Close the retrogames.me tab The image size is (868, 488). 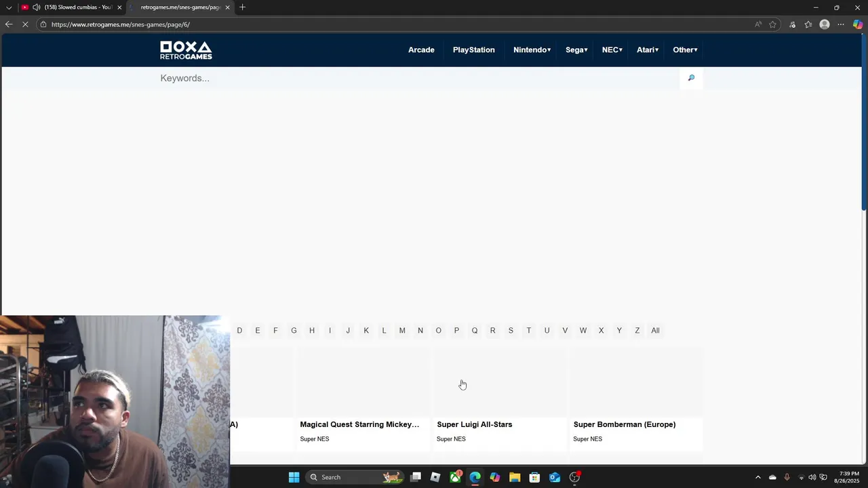click(227, 7)
